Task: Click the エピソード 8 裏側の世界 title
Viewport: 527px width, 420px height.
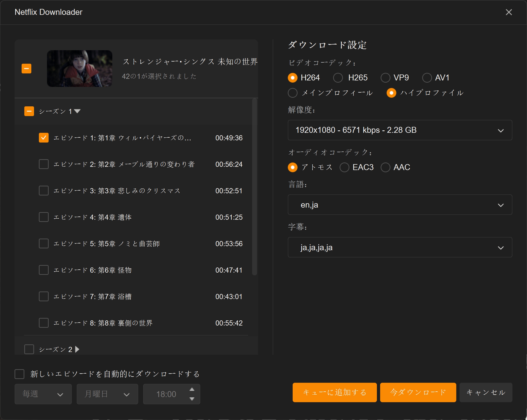Action: click(x=103, y=323)
